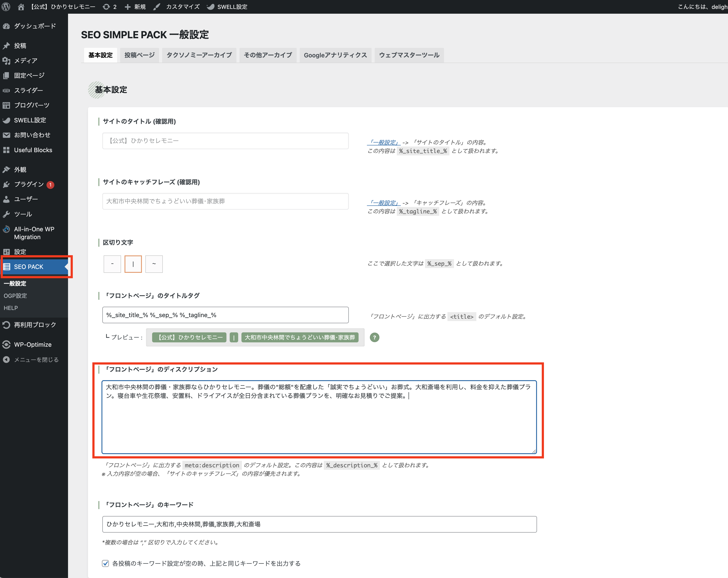Click the front page title tag field

[x=225, y=315]
